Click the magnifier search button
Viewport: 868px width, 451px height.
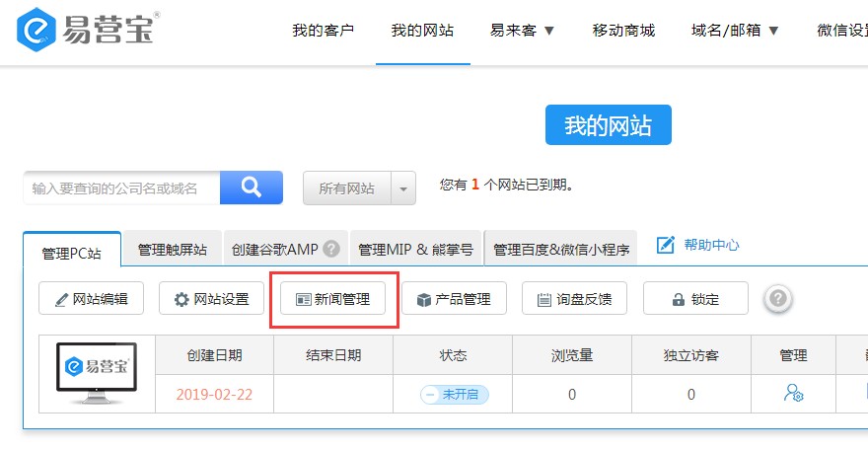pyautogui.click(x=251, y=187)
